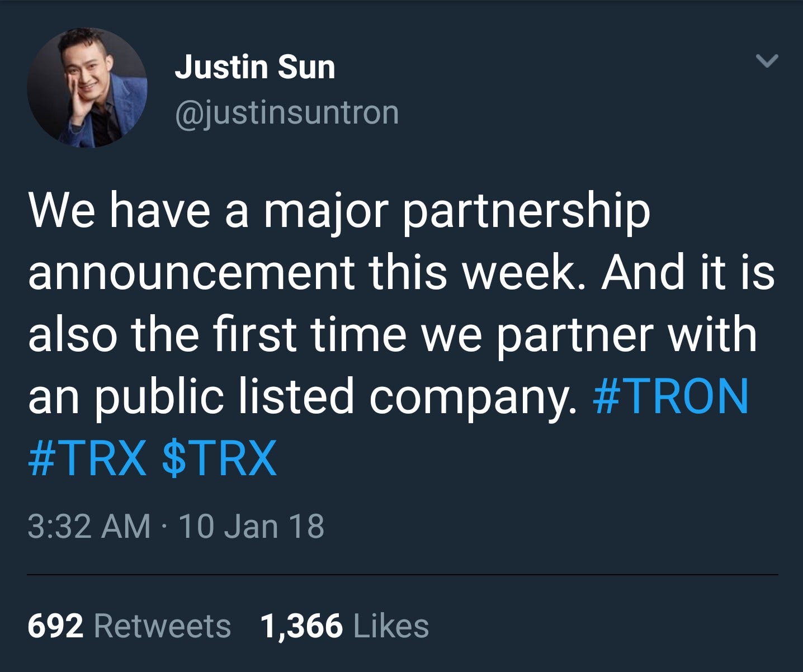Select the 10 Jan 18 date

click(x=251, y=527)
